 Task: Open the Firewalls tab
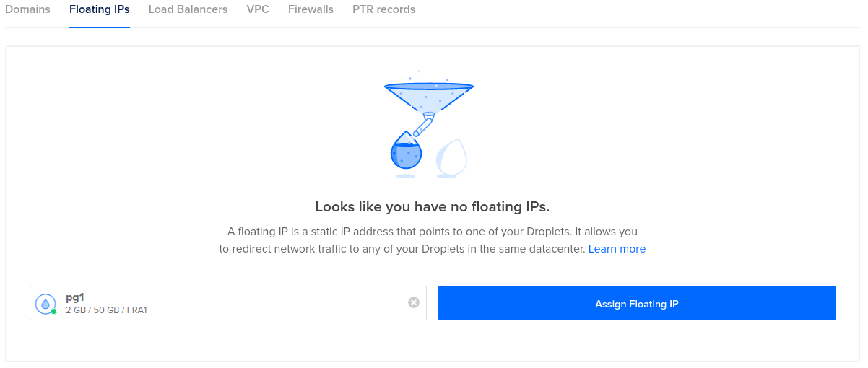[311, 10]
